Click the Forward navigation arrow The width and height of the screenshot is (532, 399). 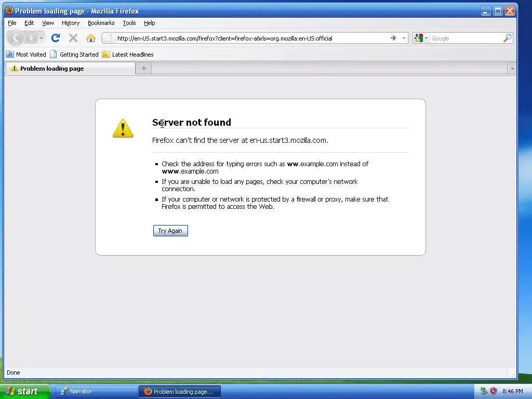[x=31, y=38]
